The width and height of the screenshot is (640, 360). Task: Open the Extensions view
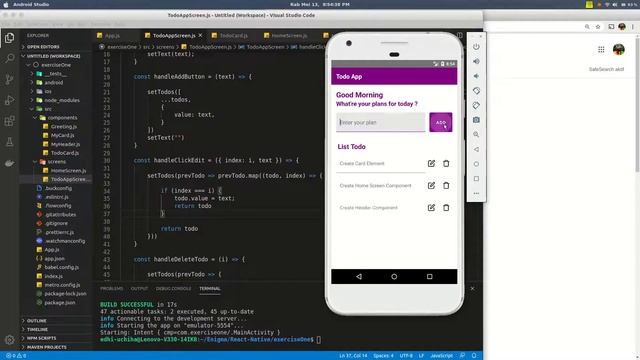pyautogui.click(x=9, y=121)
